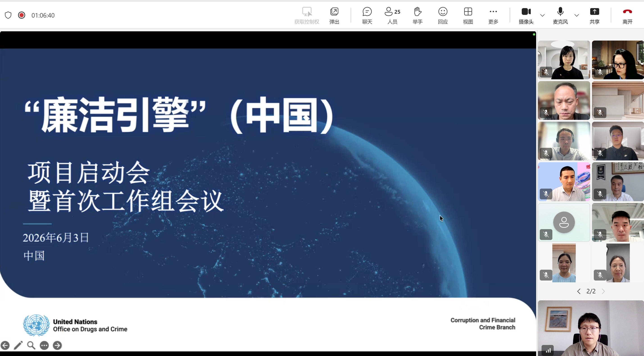Click the red recording indicator
The width and height of the screenshot is (644, 356).
click(x=21, y=15)
